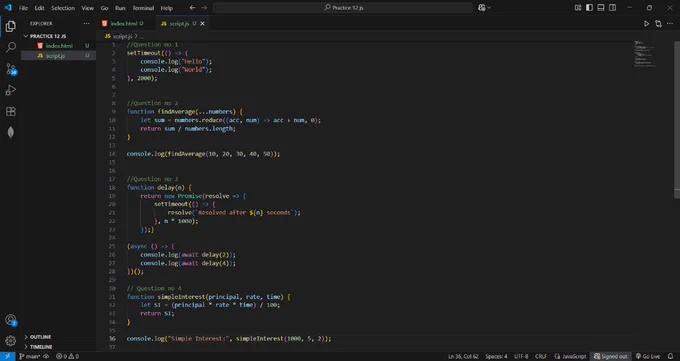Open the Edit menu

tap(39, 8)
